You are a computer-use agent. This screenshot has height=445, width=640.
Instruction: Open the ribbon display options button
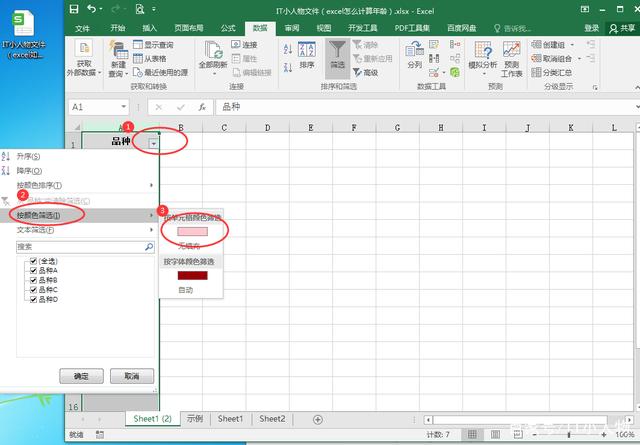[x=585, y=9]
